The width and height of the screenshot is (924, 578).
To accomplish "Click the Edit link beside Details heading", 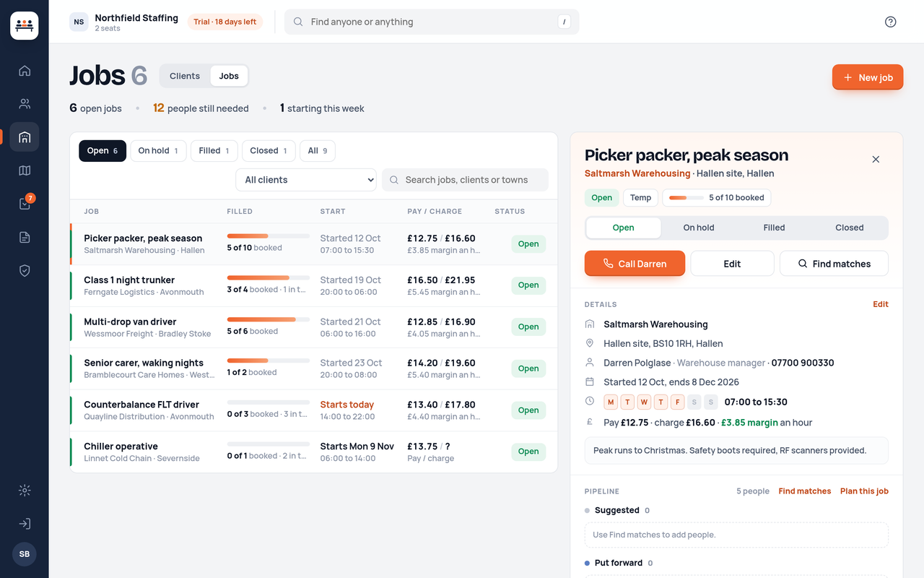I will pyautogui.click(x=881, y=304).
